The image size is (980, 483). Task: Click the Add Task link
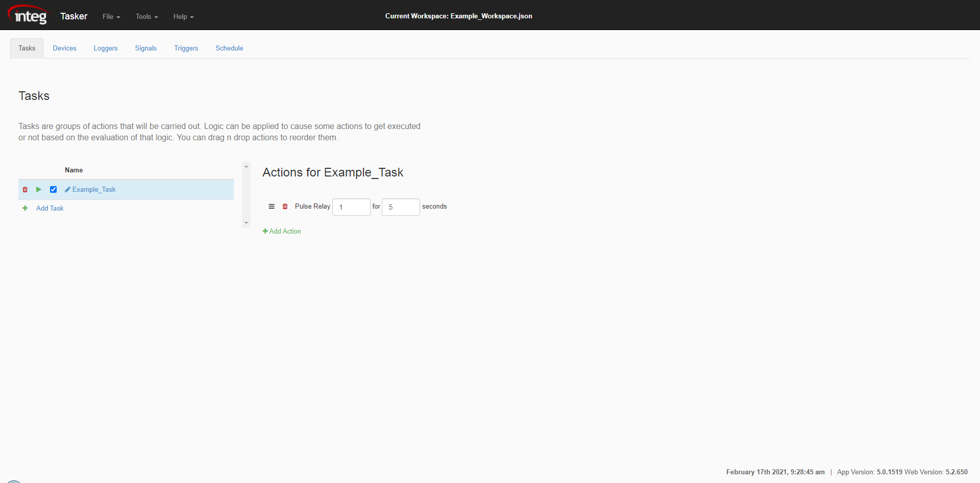click(50, 208)
